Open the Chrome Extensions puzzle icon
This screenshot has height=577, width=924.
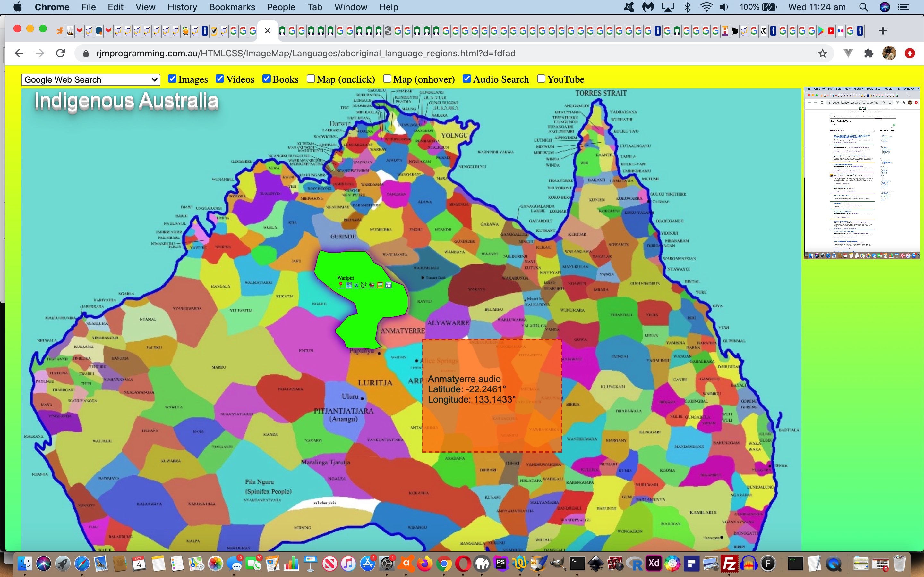[868, 54]
